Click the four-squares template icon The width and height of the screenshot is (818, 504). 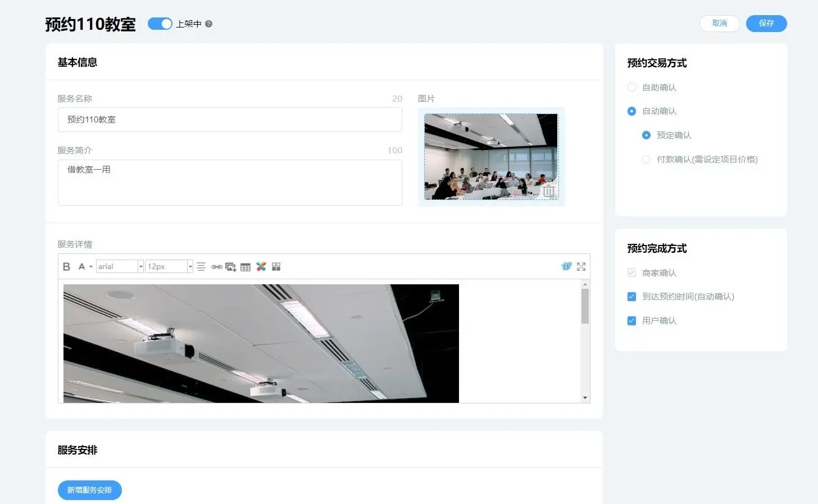276,267
